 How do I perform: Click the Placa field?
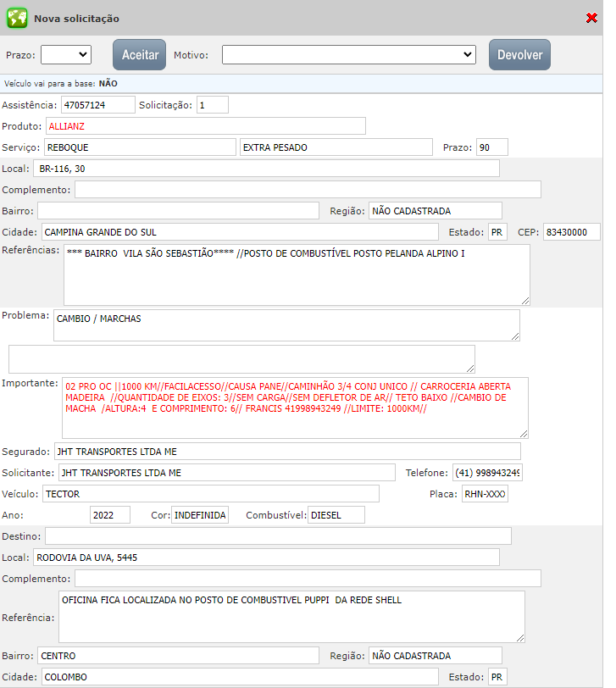pos(485,494)
